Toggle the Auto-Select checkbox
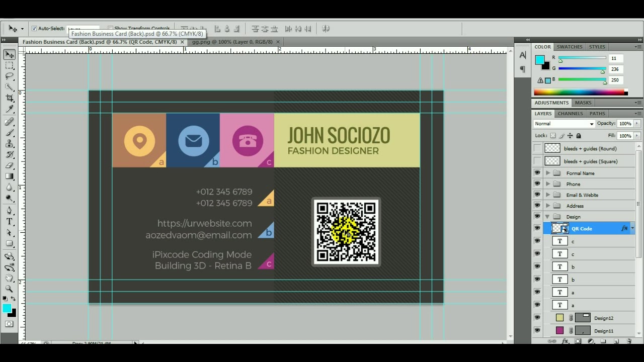644x362 pixels. (34, 29)
